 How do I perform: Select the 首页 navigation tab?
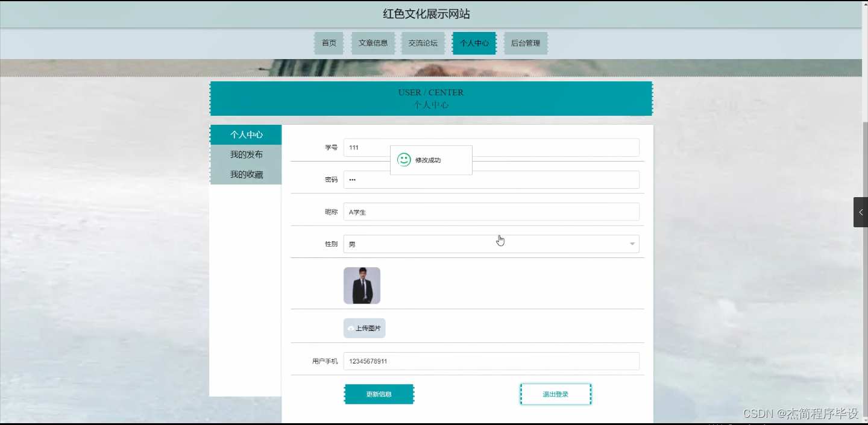329,43
